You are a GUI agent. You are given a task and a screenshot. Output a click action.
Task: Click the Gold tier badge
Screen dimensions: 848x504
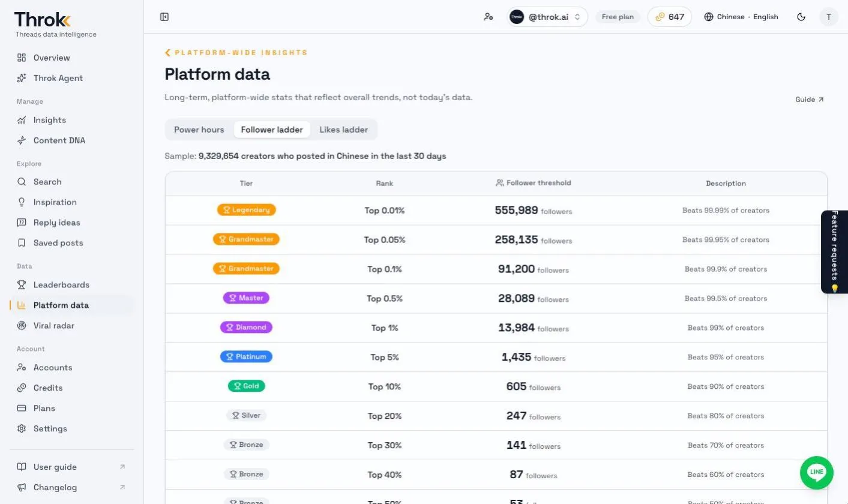(x=246, y=386)
